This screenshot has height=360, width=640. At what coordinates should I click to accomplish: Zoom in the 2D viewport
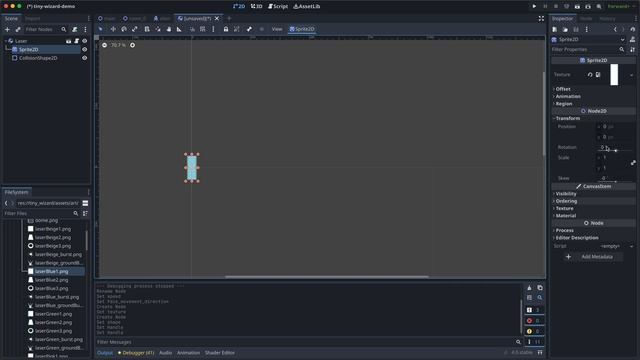pos(132,45)
